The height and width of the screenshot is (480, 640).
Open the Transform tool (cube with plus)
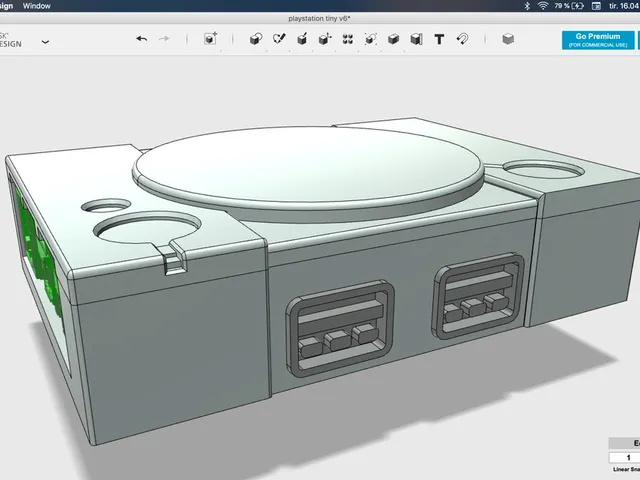(x=211, y=39)
